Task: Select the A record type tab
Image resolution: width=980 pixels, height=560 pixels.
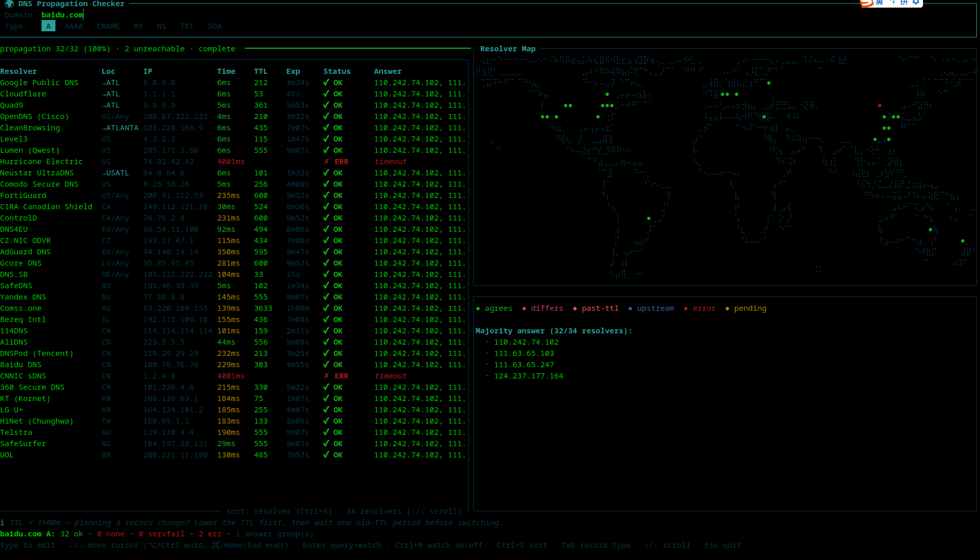Action: point(48,26)
